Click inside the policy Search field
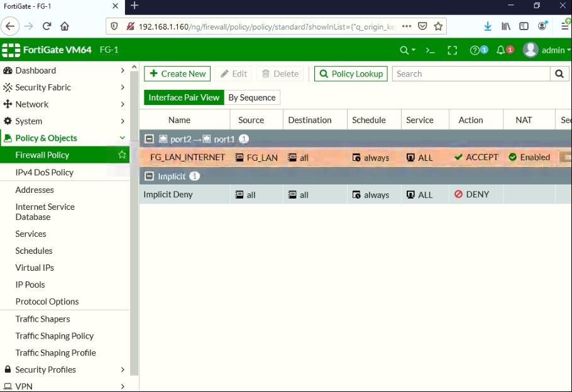Screen dimensions: 572x392 point(468,73)
